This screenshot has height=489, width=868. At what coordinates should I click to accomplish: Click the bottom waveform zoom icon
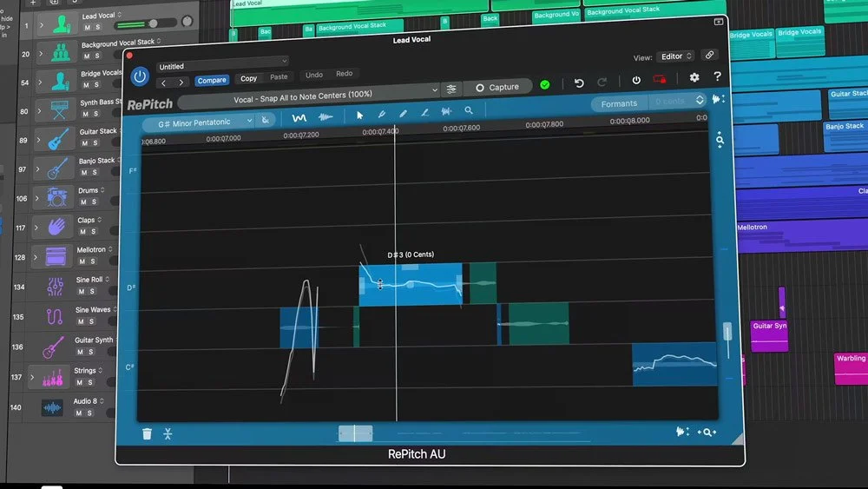pyautogui.click(x=682, y=432)
